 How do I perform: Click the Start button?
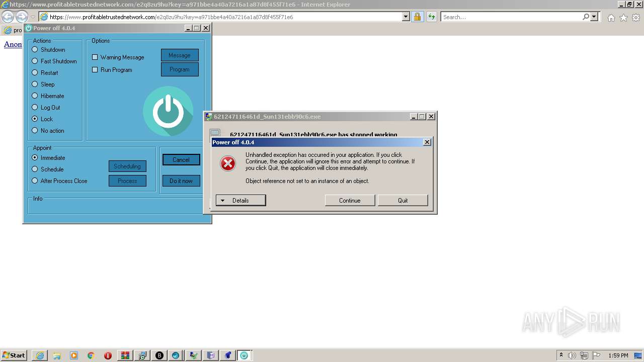[14, 355]
